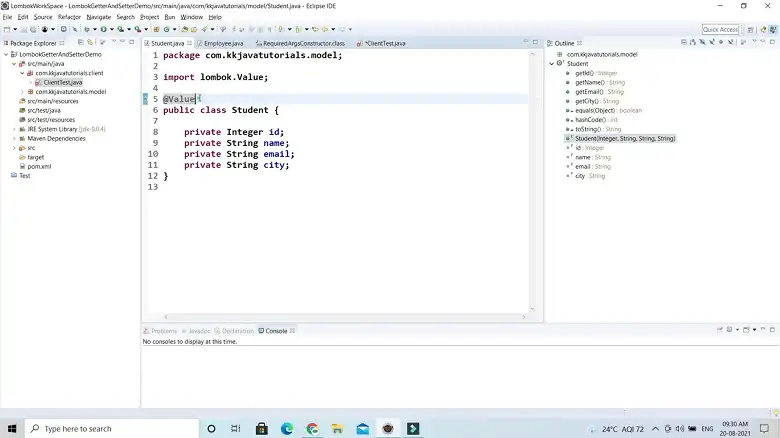Screen dimensions: 780x438
Task: Toggle Hide Static Members in the Outline toolbar
Action: 712,42
